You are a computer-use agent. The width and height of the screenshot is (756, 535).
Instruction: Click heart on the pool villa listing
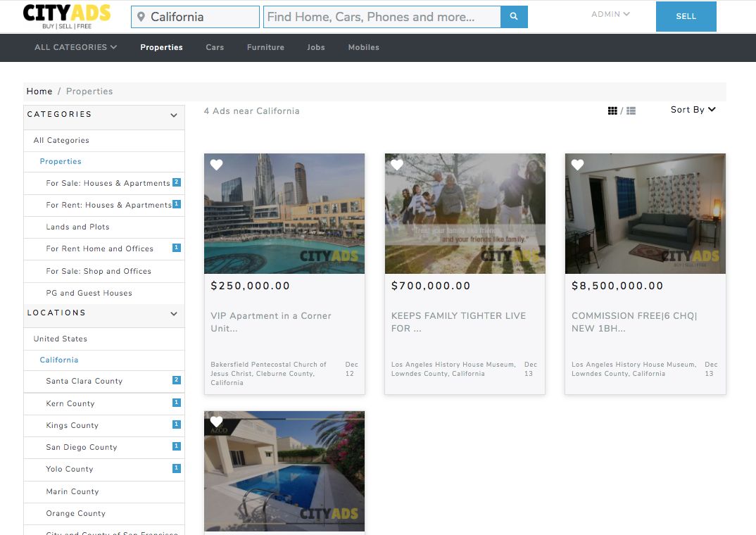pos(217,422)
